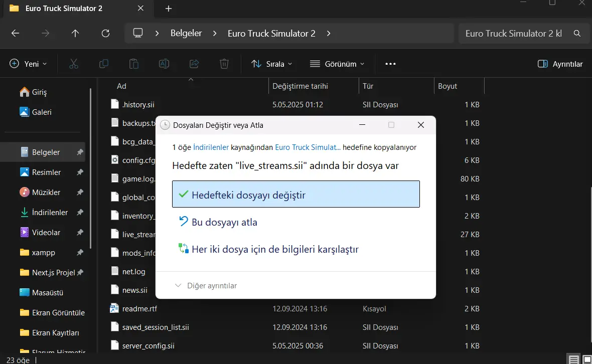Viewport: 592px width, 364px height.
Task: Click the İndirilenler link in dialog
Action: [211, 147]
